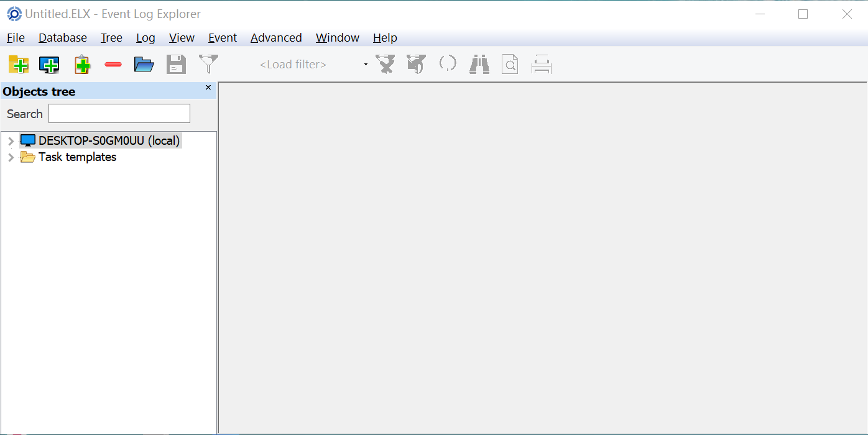
Task: Click the printer icon in toolbar
Action: [x=542, y=65]
